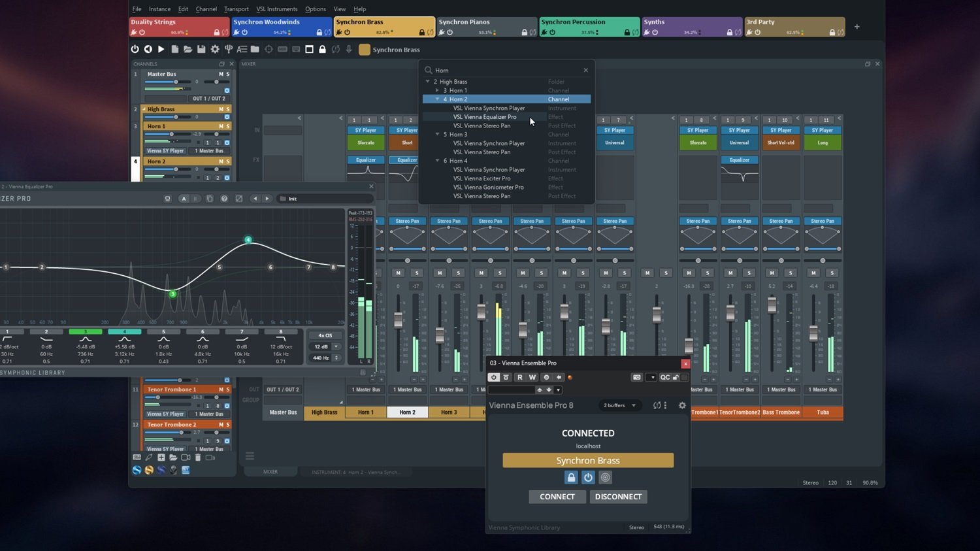Click the tuning fork icon in the toolbar
The image size is (980, 551).
(229, 49)
